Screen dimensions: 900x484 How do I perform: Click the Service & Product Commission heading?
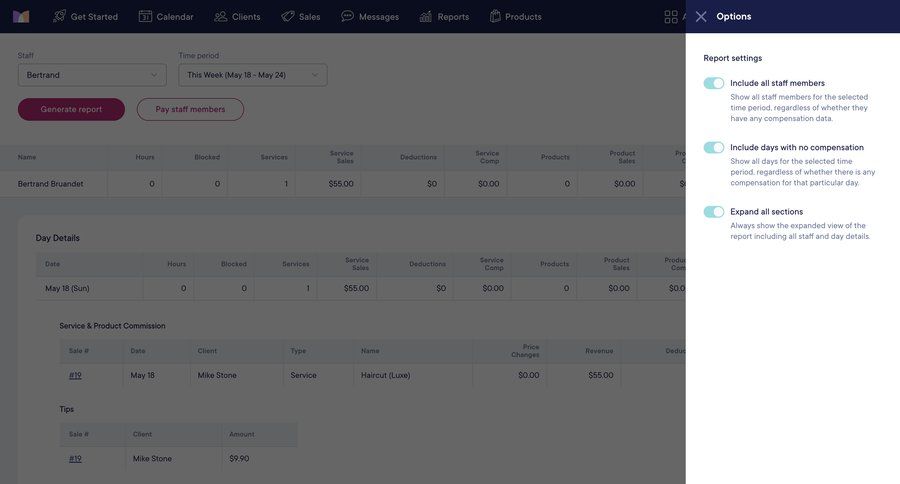[112, 326]
